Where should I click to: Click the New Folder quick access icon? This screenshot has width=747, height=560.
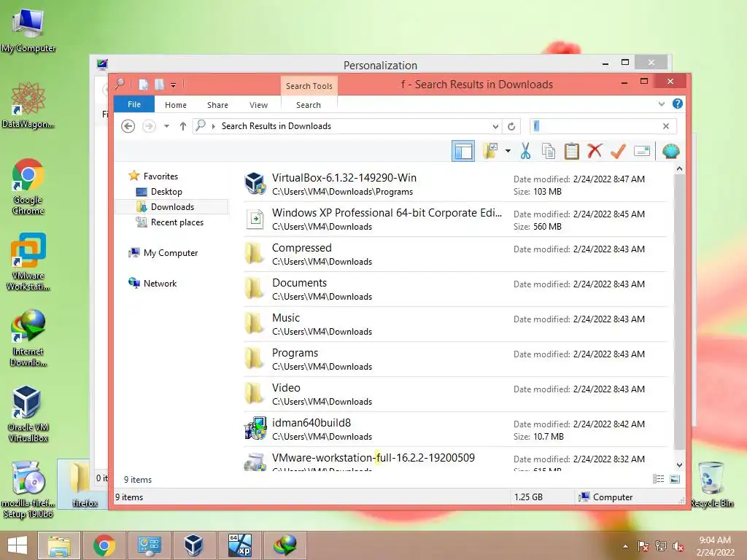[x=159, y=85]
